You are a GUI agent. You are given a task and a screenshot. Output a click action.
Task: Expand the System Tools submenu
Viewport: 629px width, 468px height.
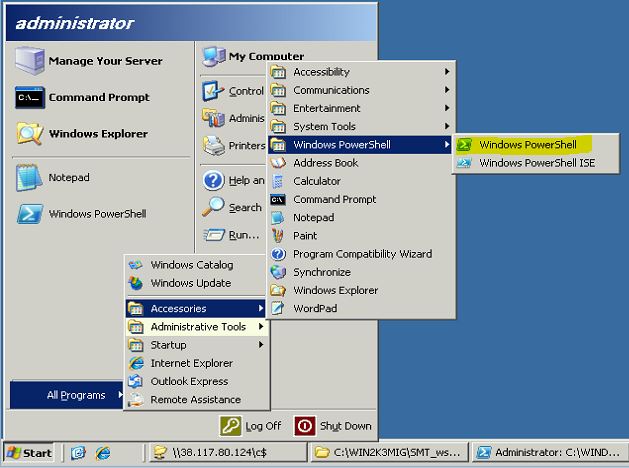[361, 127]
